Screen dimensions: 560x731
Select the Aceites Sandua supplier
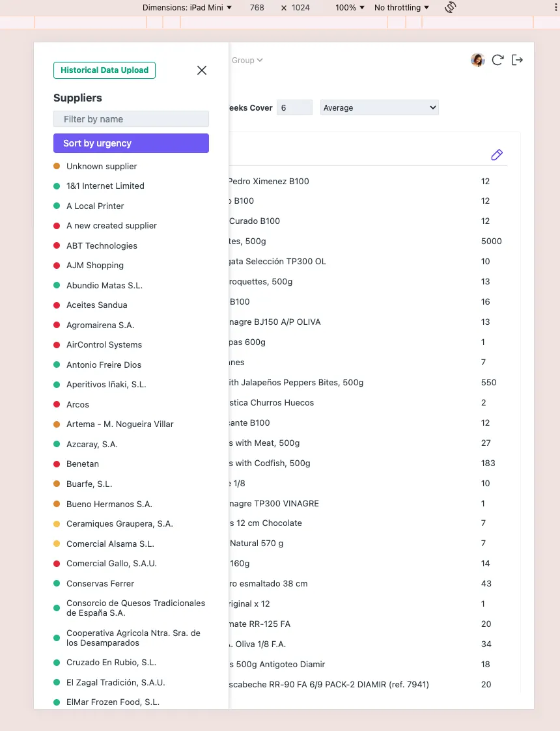[96, 305]
